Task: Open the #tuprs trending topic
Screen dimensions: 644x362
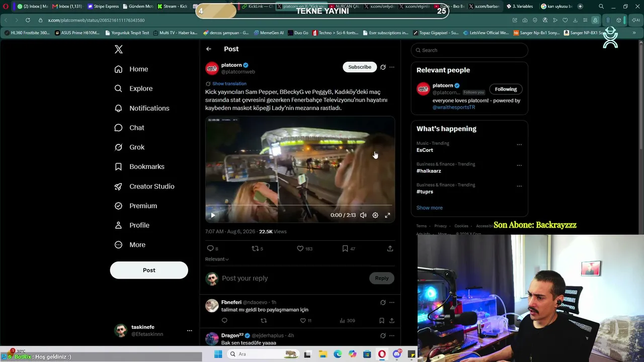Action: coord(425,192)
